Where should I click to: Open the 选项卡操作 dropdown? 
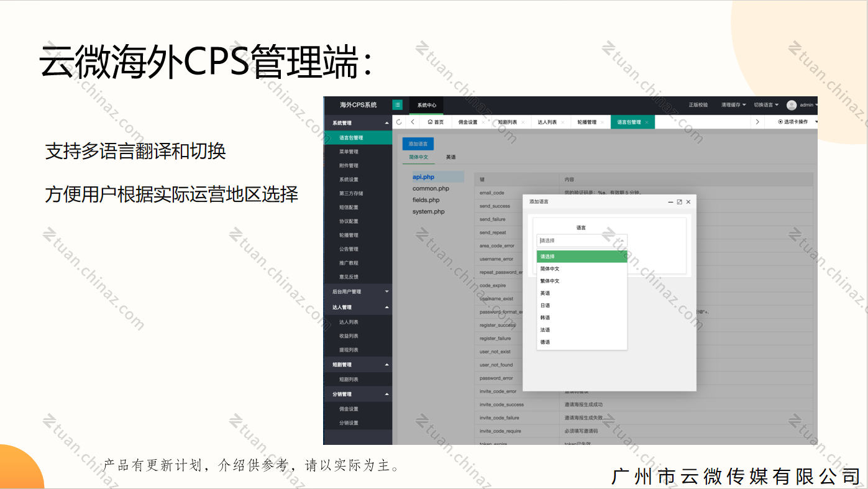(x=797, y=122)
